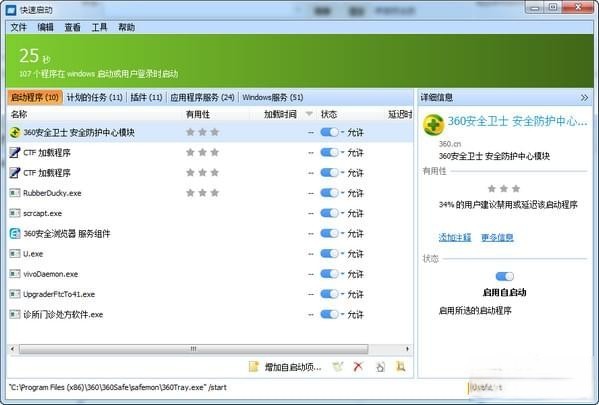This screenshot has width=599, height=405.
Task: Click the 360安全卫士 row icon
Action: pyautogui.click(x=15, y=132)
